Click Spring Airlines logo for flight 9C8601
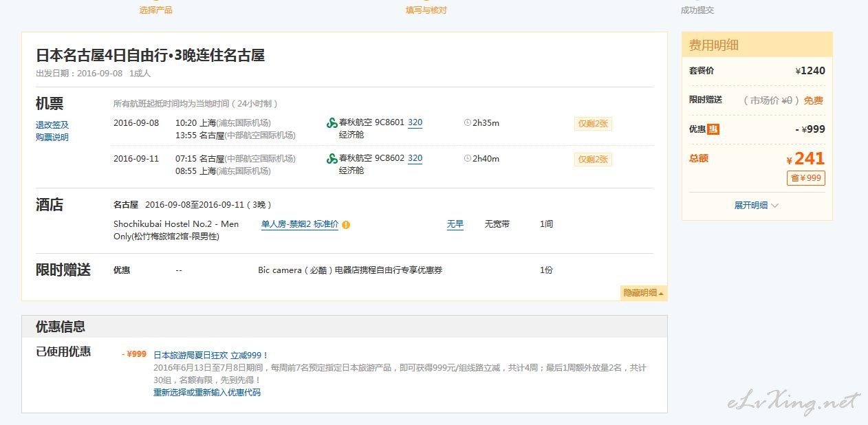Viewport: 868px width, 425px height. (x=332, y=123)
